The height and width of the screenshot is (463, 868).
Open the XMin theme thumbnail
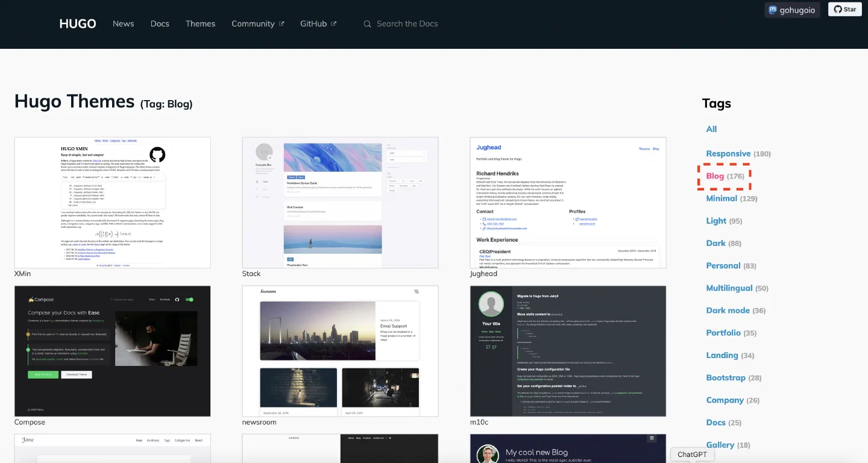(x=113, y=203)
